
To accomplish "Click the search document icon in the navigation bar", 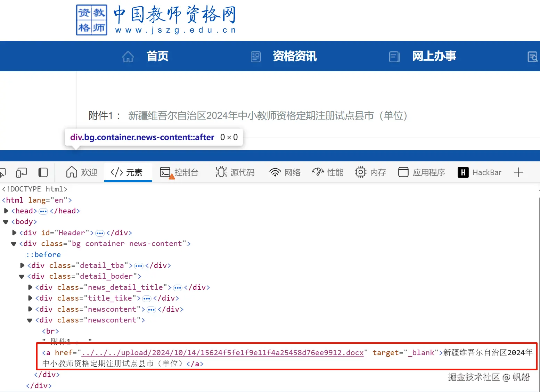I will click(533, 56).
